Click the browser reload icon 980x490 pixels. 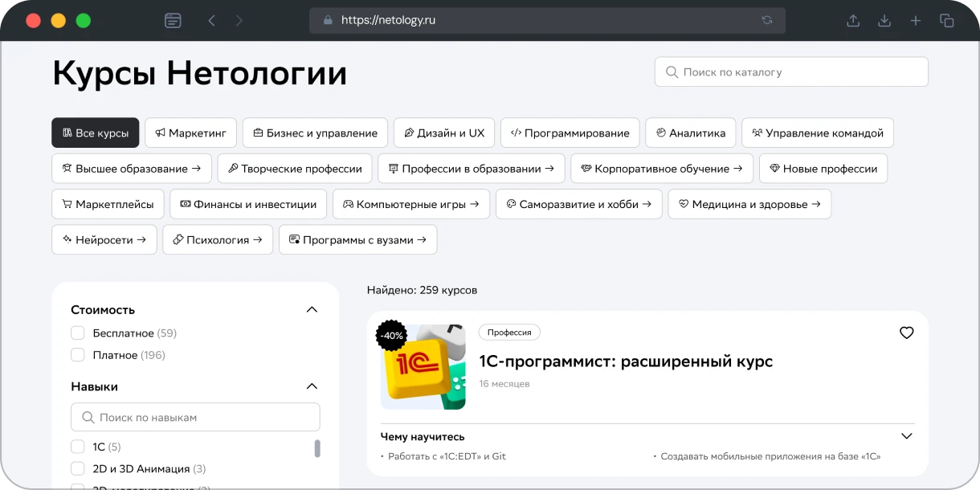[767, 21]
